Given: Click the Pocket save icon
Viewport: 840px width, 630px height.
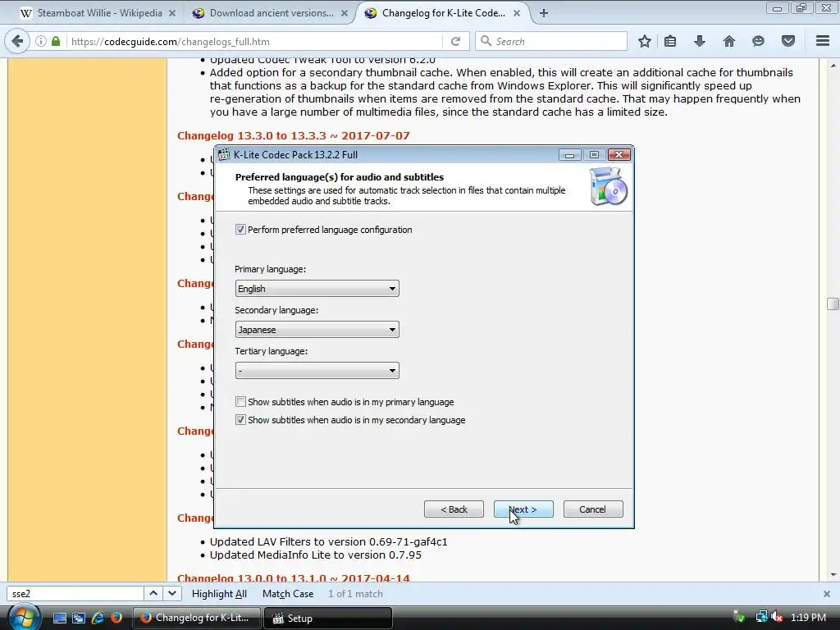Looking at the screenshot, I should tap(788, 41).
